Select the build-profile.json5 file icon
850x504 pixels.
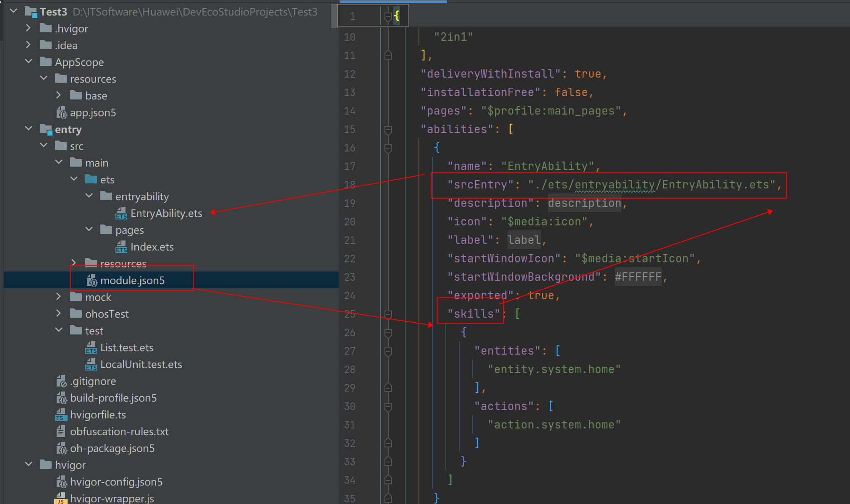pyautogui.click(x=61, y=398)
